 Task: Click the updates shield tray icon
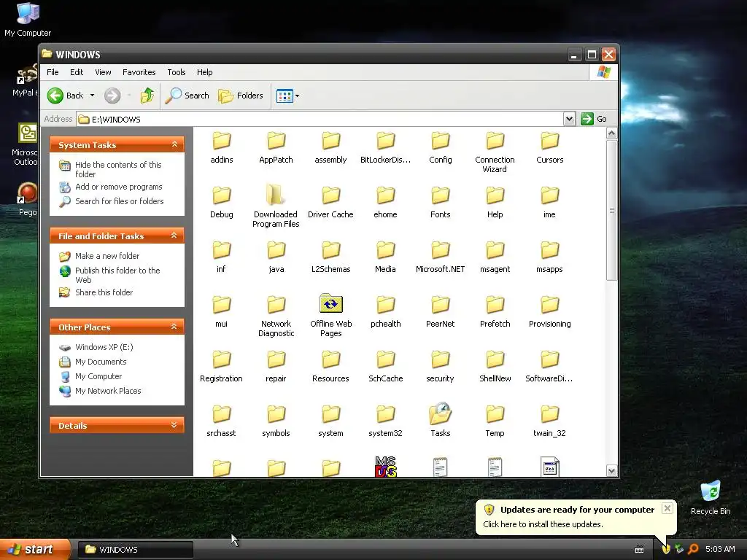666,549
